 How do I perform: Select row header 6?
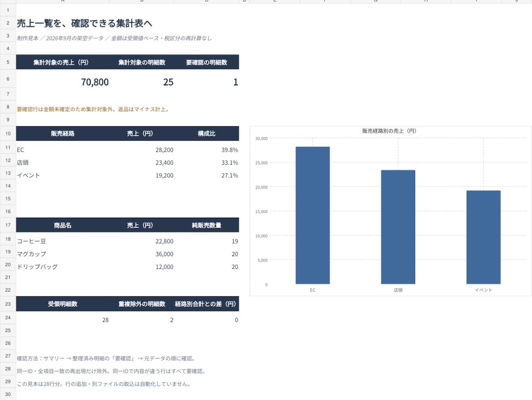pos(8,79)
